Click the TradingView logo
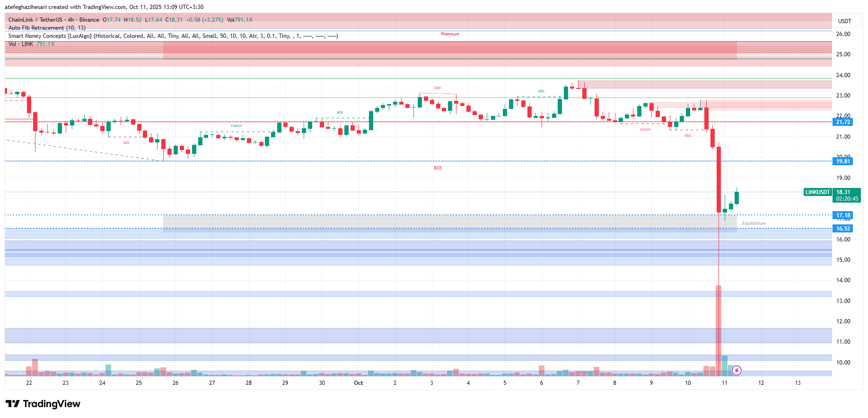This screenshot has width=868, height=418. tap(43, 404)
